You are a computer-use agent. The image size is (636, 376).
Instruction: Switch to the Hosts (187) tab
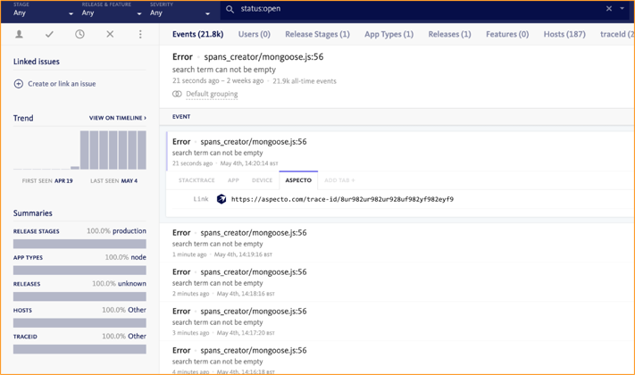pos(565,34)
